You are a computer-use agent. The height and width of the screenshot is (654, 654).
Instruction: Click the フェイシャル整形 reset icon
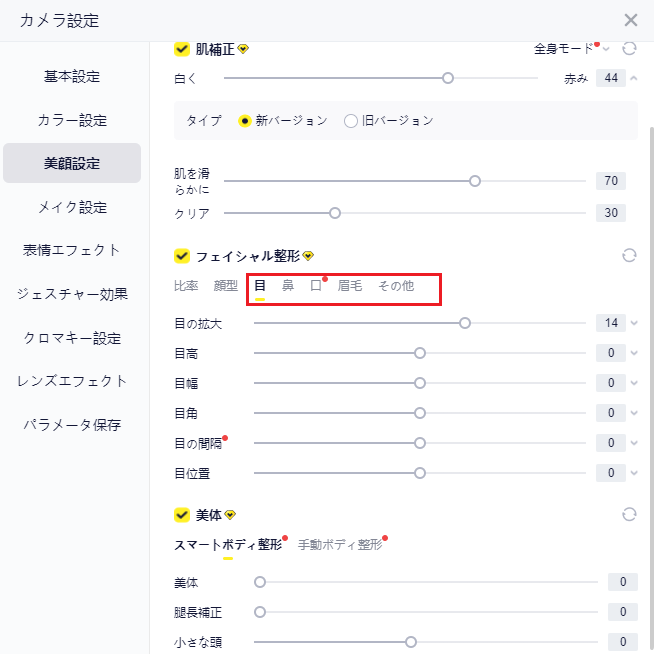point(629,256)
